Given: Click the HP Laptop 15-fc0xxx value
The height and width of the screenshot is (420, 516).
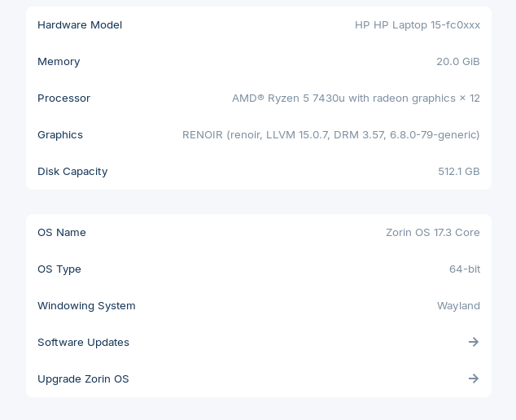Looking at the screenshot, I should point(417,24).
